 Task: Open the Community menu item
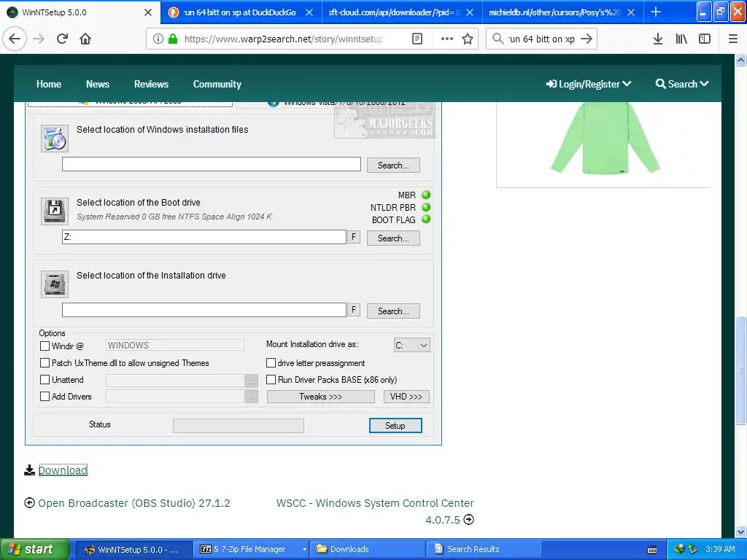(217, 84)
